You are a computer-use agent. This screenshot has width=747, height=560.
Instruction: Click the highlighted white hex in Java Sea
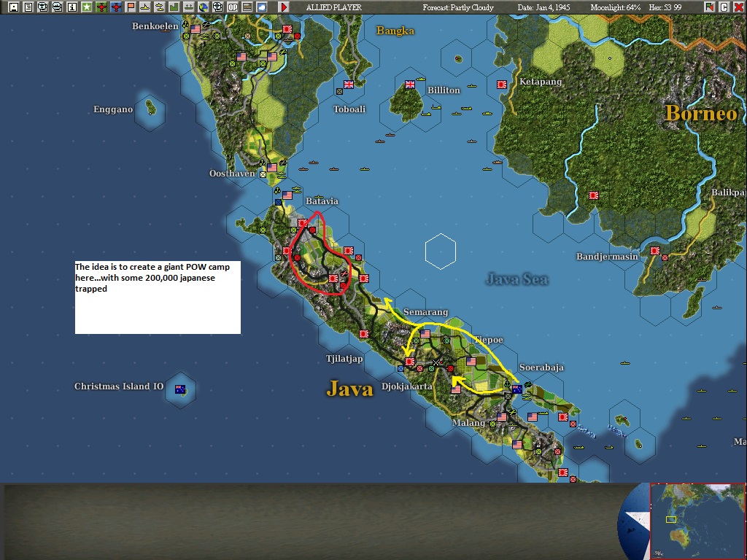441,252
